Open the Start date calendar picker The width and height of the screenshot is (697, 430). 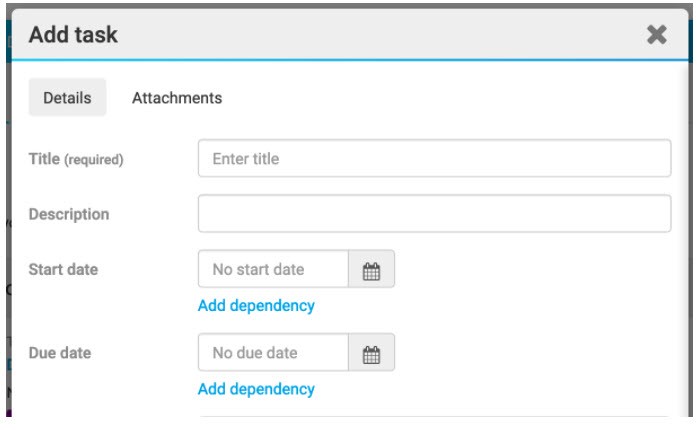tap(372, 269)
